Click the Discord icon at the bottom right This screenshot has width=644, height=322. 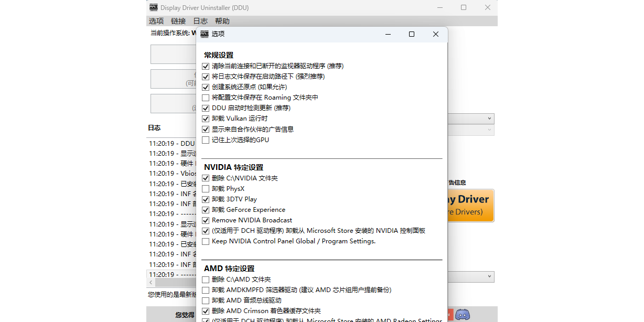462,315
